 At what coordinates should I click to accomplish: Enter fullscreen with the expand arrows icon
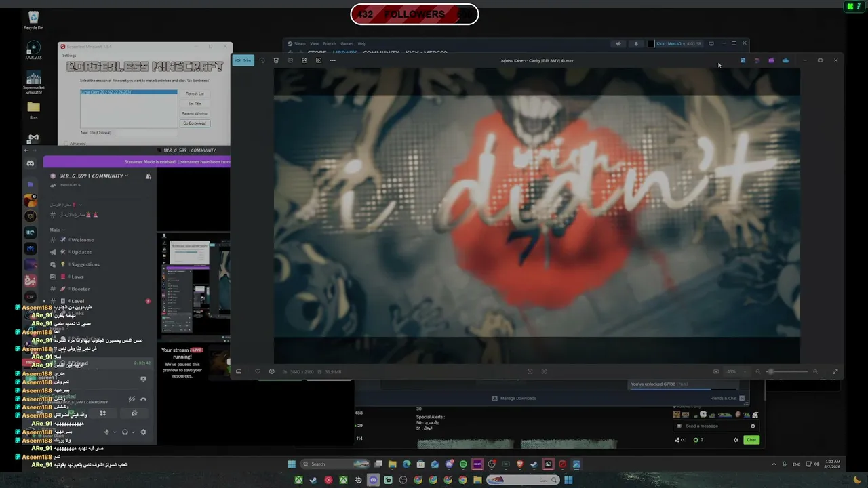coord(835,371)
